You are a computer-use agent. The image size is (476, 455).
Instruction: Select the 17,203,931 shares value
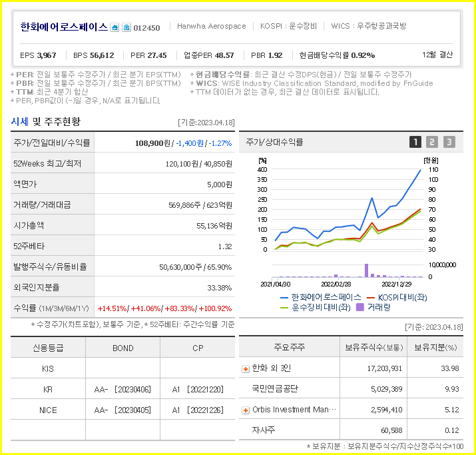[x=385, y=369]
